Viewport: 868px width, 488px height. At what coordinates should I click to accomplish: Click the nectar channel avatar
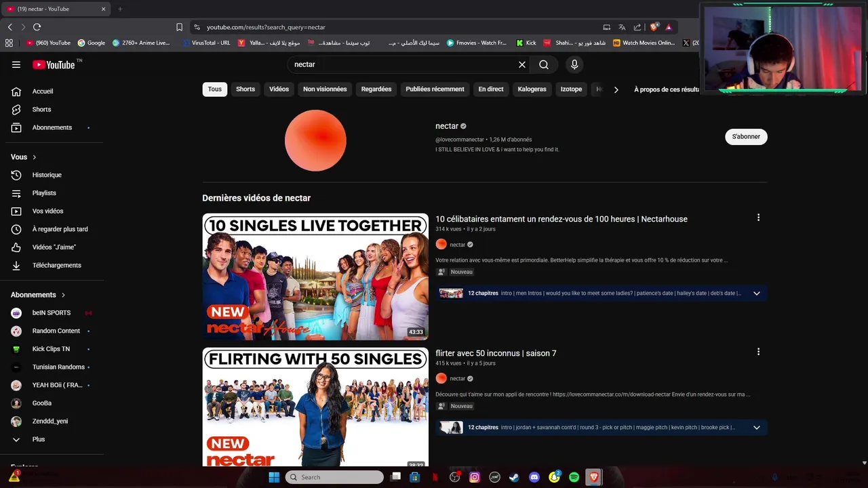click(x=315, y=140)
